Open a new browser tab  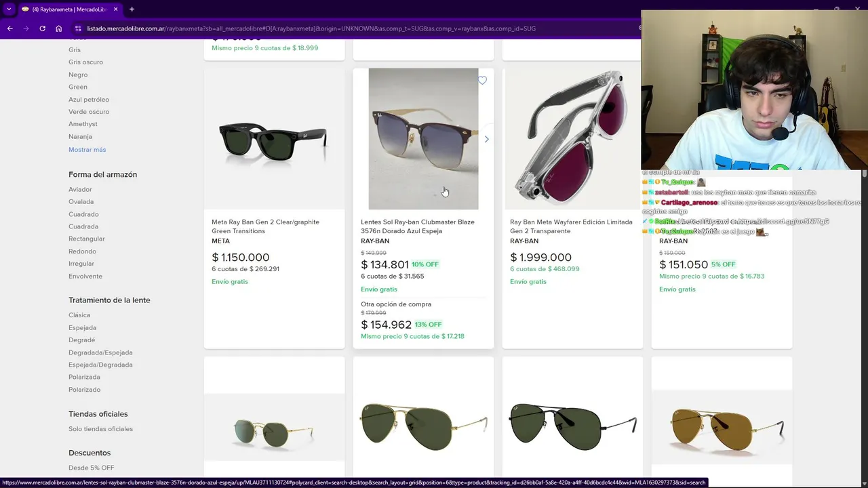[x=132, y=9]
